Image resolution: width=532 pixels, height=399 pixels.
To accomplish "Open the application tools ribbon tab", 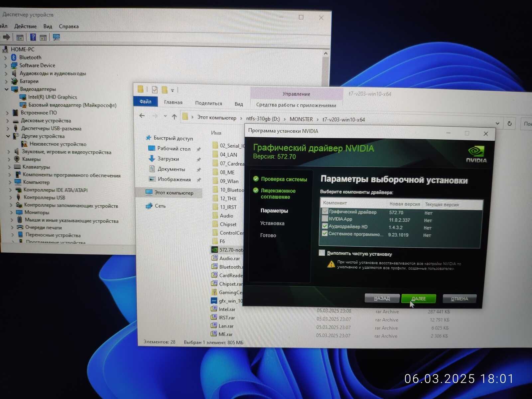I will point(296,105).
